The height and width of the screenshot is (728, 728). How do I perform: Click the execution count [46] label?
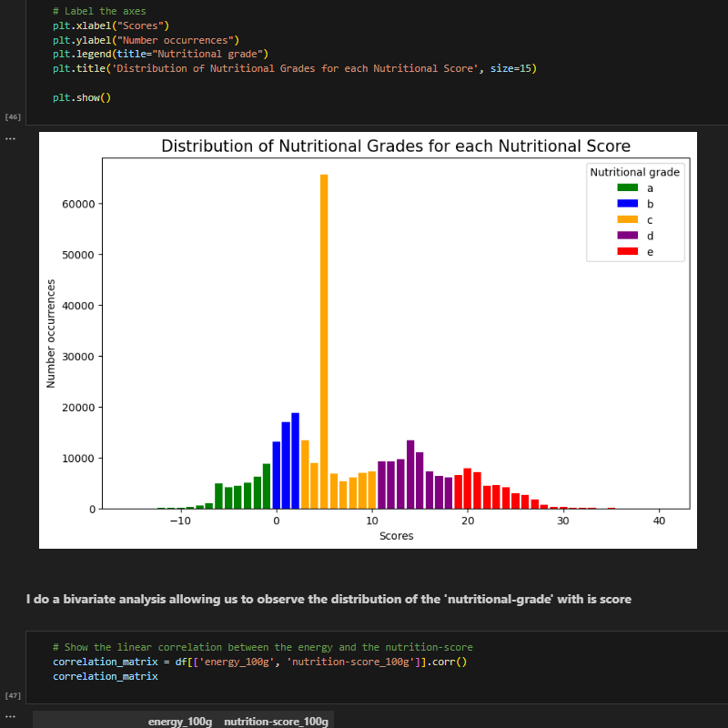point(13,117)
